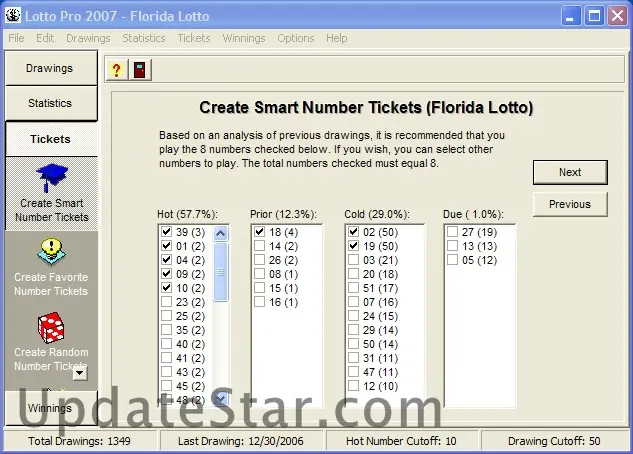Uncheck hot number 01 (2)

click(x=166, y=246)
